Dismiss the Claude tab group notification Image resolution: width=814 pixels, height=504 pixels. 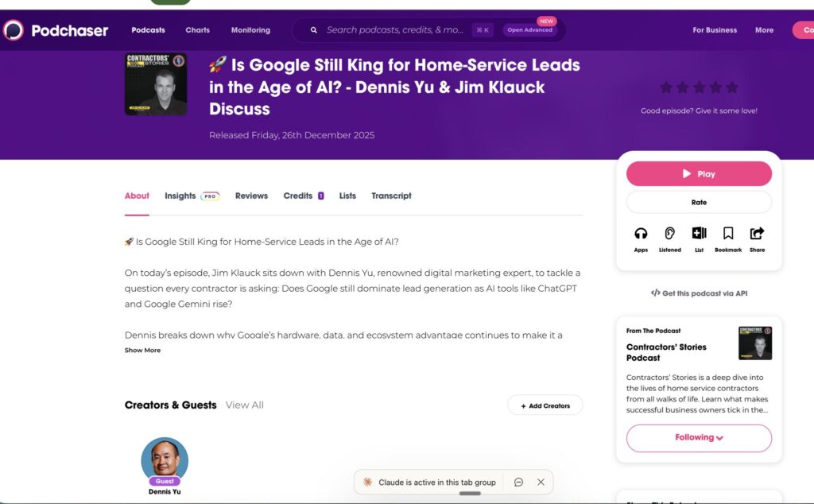(x=541, y=482)
